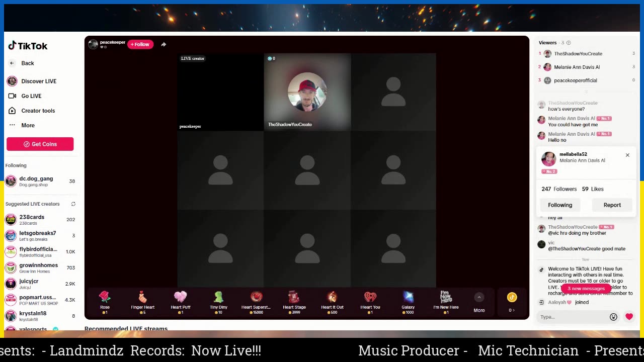The image size is (644, 362).
Task: Open the krystaln18 live creator
Action: (40, 316)
